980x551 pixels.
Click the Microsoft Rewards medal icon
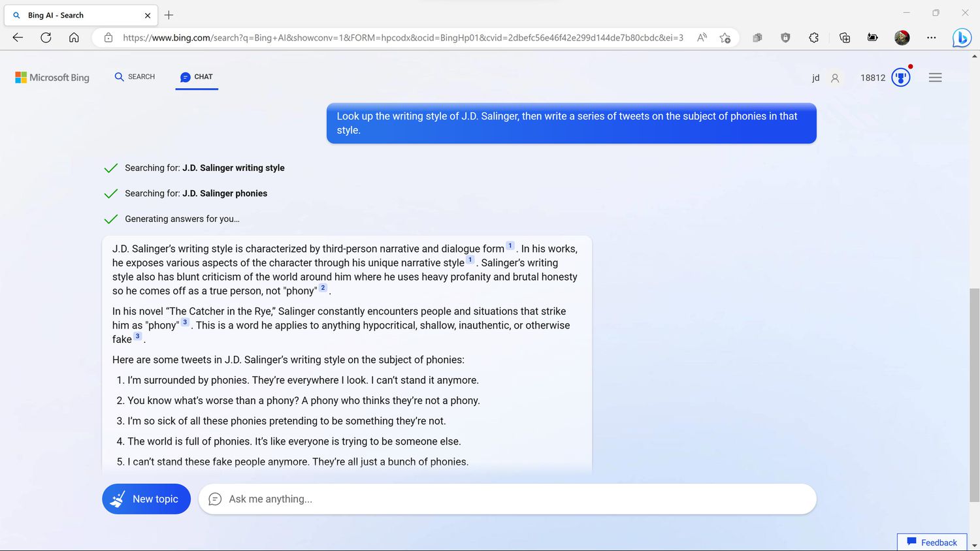(x=901, y=78)
